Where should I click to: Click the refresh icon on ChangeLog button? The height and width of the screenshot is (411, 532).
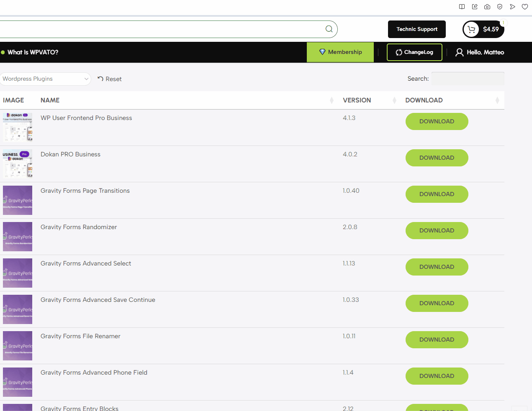coord(399,52)
